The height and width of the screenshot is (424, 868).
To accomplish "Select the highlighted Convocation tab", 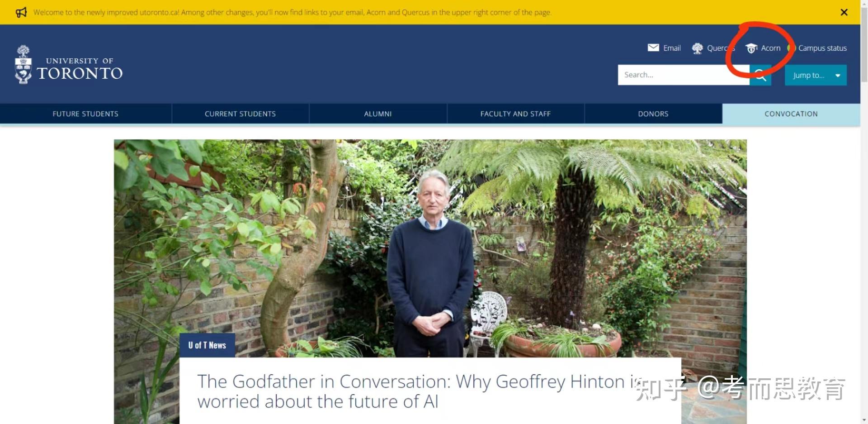I will (791, 114).
